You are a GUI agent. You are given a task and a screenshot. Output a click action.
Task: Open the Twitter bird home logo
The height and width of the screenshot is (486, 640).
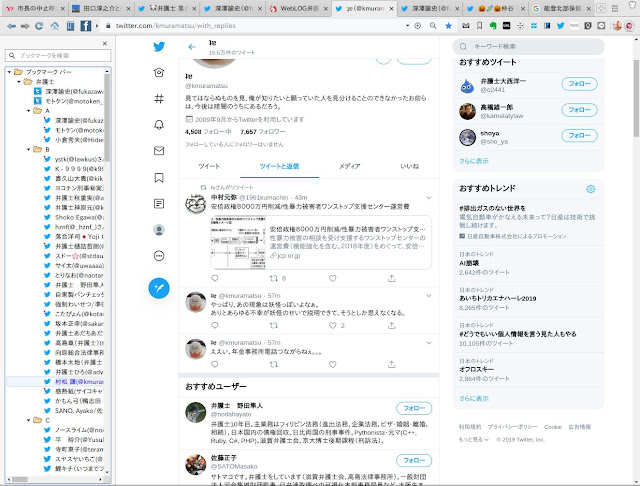click(159, 47)
